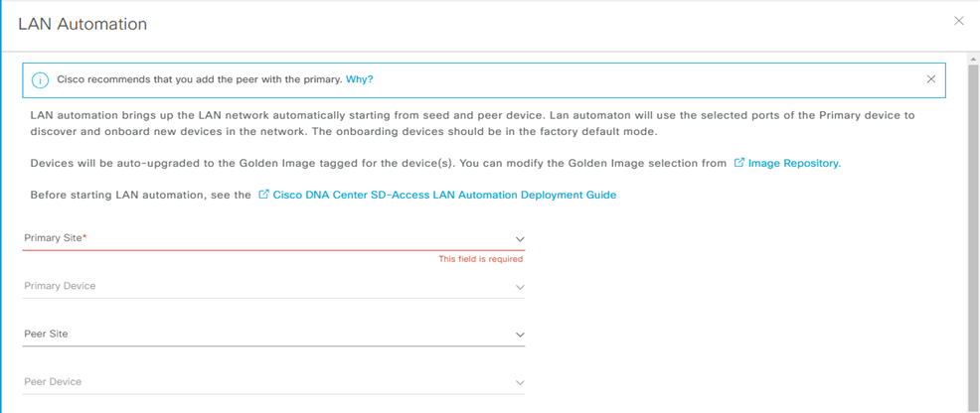Click the info icon in the banner
Screen dimensions: 980x413
tap(40, 80)
